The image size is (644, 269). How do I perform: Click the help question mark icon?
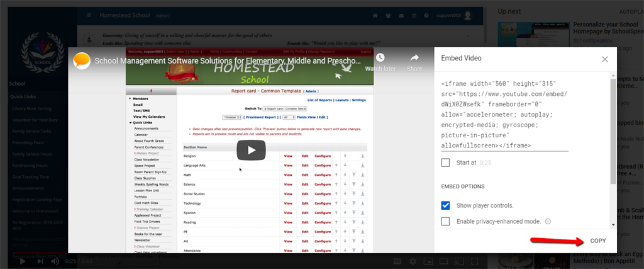click(426, 16)
